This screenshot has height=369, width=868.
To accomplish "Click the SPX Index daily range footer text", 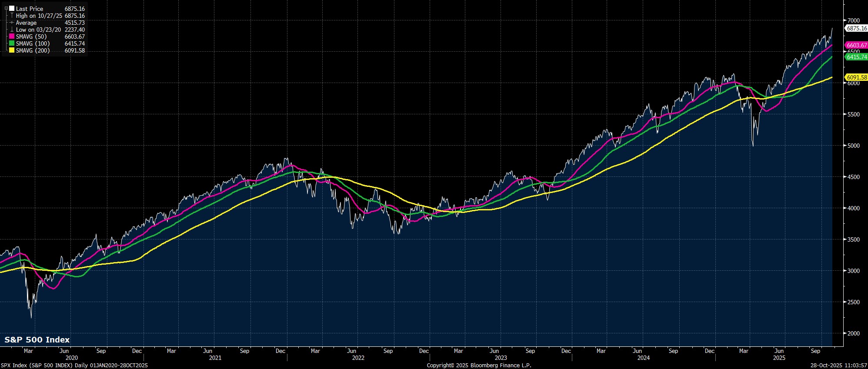I will coord(74,365).
